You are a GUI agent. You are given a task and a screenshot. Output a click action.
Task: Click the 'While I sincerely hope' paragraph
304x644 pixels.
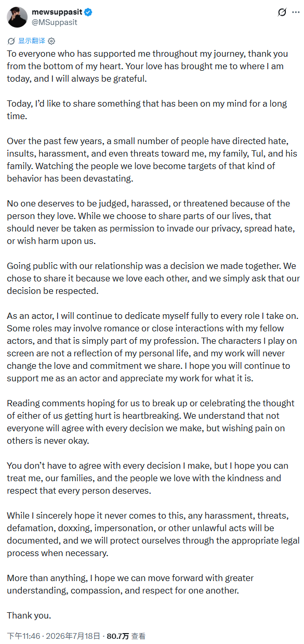tap(153, 534)
